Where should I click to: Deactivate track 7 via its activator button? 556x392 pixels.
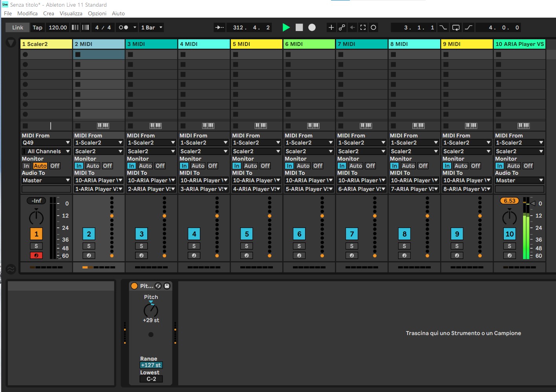(352, 234)
